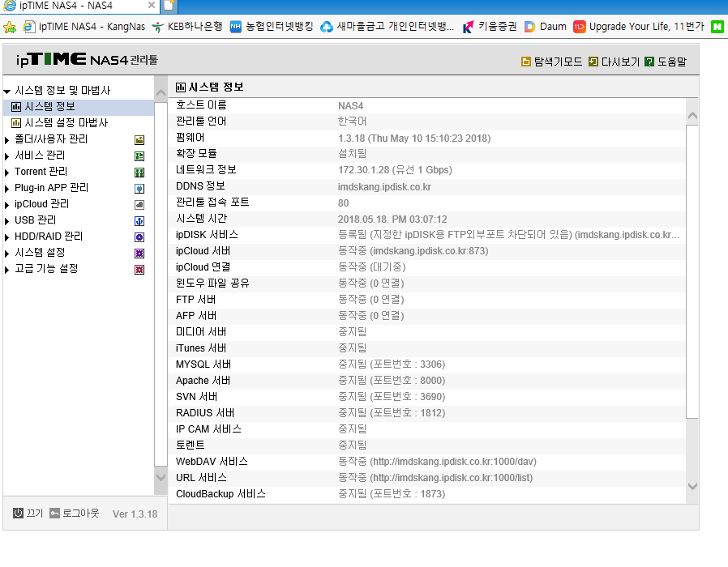Click the sidebar scrollbar down arrow
Image resolution: width=728 pixels, height=567 pixels.
coord(161,477)
